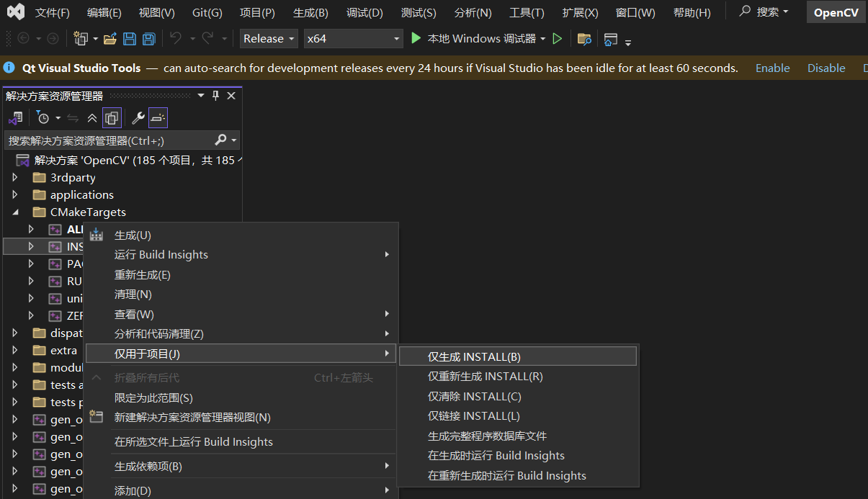The width and height of the screenshot is (868, 499).
Task: Click the ALL_BUILD project icon
Action: tap(55, 229)
